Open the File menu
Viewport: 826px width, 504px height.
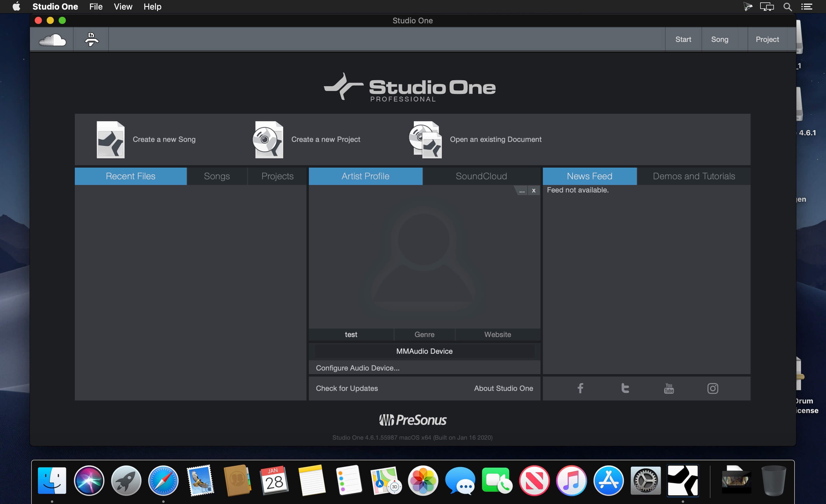click(96, 7)
